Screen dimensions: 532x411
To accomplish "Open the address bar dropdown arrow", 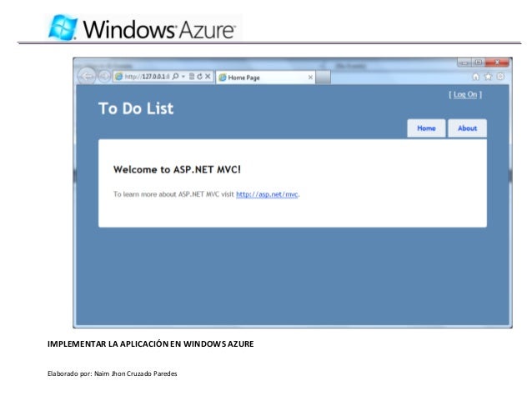I will [x=183, y=77].
